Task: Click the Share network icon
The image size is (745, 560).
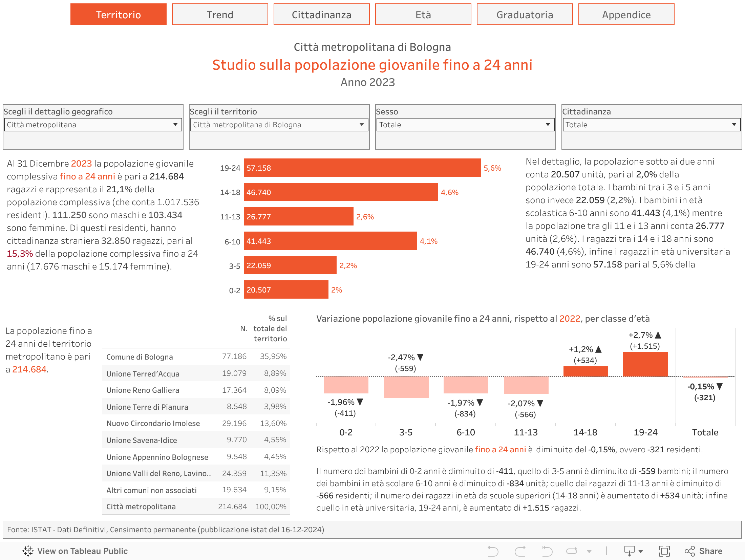Action: 689,551
